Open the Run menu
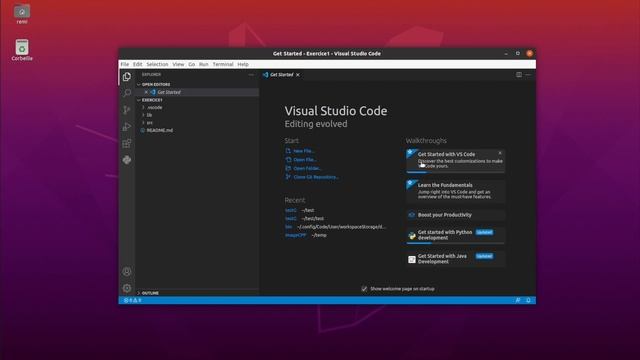Viewport: 640px width, 360px height. (x=203, y=64)
